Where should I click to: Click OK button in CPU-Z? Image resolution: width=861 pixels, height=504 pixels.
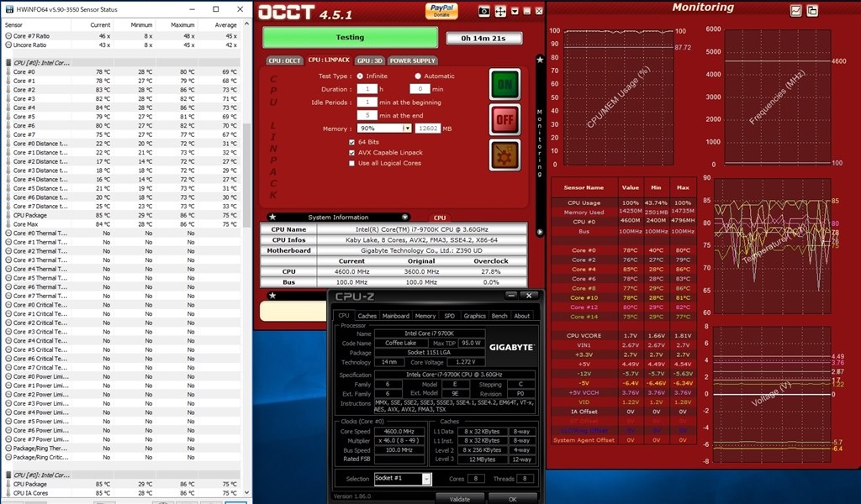point(512,498)
